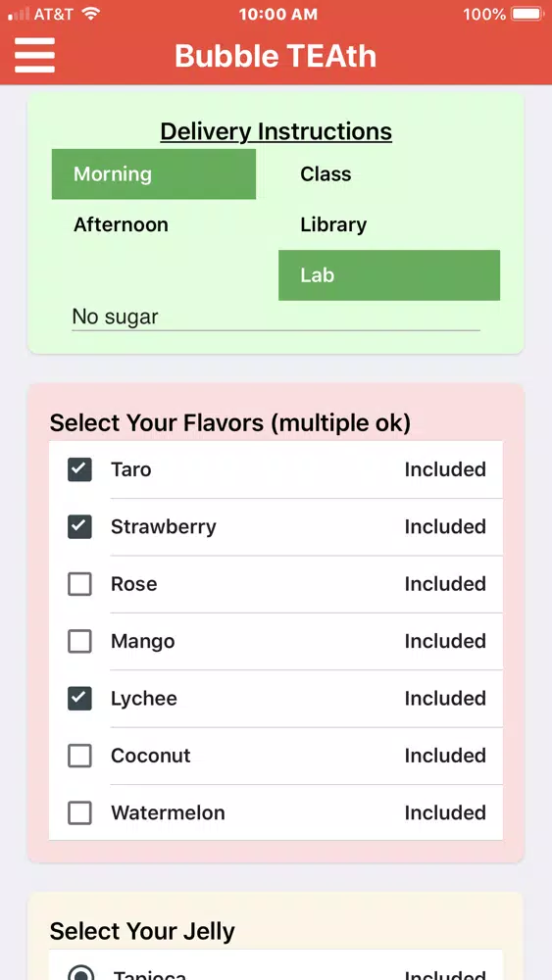Check the Rose flavor checkbox
Viewport: 552px width, 980px height.
pos(79,584)
